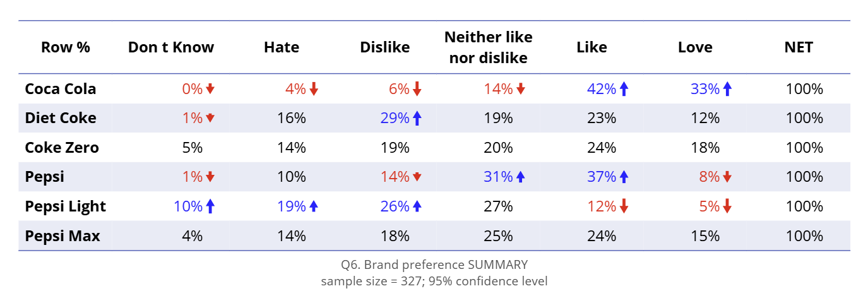Viewport: 868px width, 303px height.
Task: Click the Love column header
Action: [695, 47]
